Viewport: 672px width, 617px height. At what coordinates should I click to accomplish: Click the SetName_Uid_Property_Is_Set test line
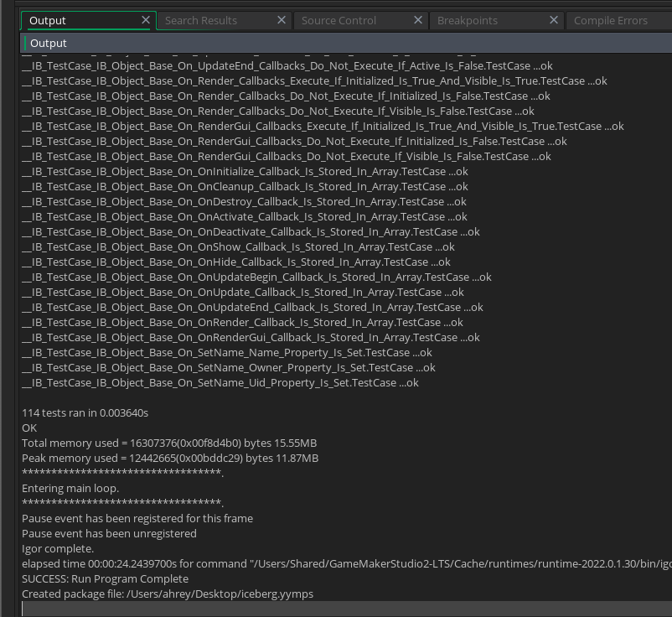coord(220,382)
